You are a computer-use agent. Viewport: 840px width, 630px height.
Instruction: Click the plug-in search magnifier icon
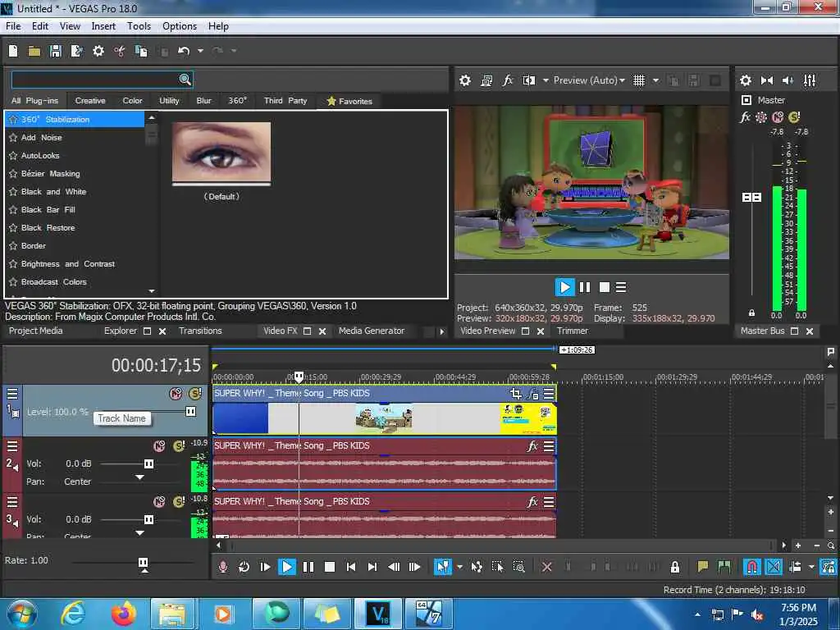point(185,80)
